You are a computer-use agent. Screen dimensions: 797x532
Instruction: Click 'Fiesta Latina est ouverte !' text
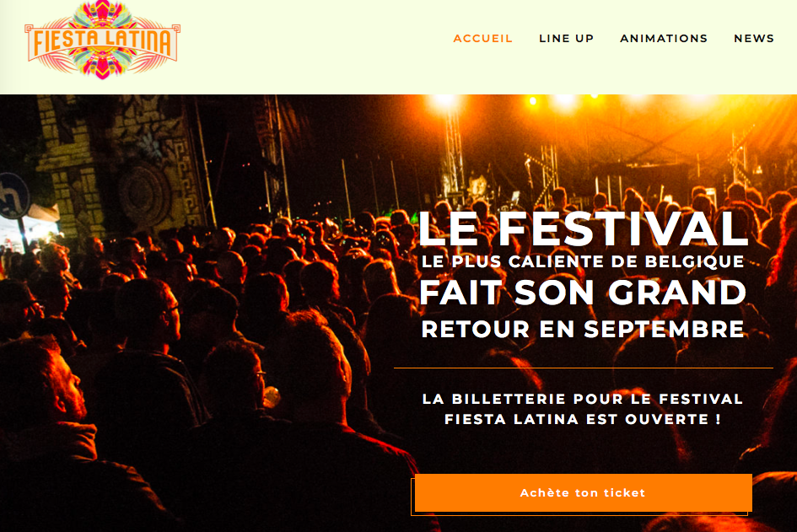[x=583, y=419]
